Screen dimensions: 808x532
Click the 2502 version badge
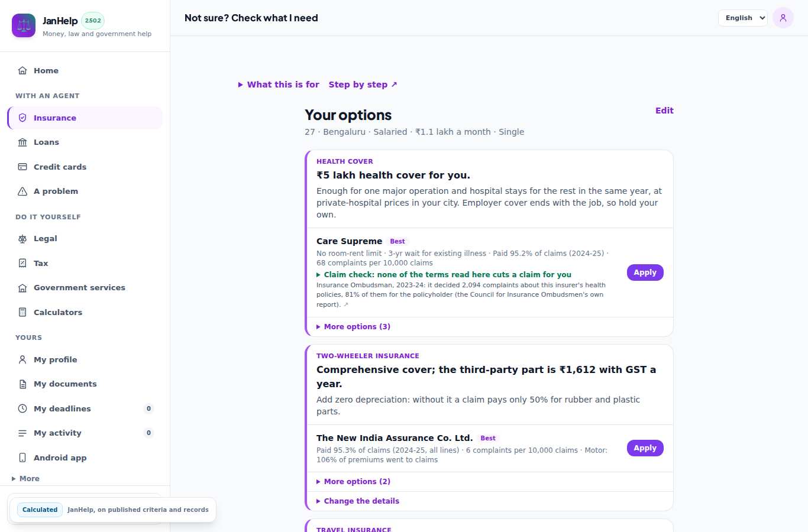[93, 20]
